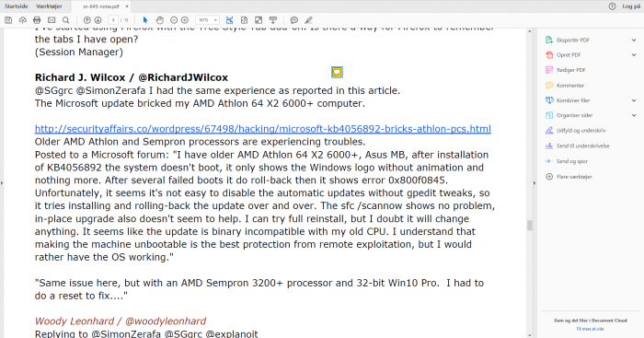This screenshot has width=644, height=338.
Task: Click the Få mere at vide link
Action: [x=591, y=329]
